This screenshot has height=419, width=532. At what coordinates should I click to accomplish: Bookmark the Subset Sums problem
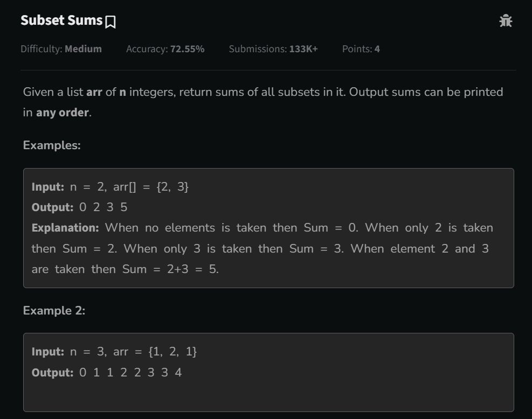click(110, 22)
